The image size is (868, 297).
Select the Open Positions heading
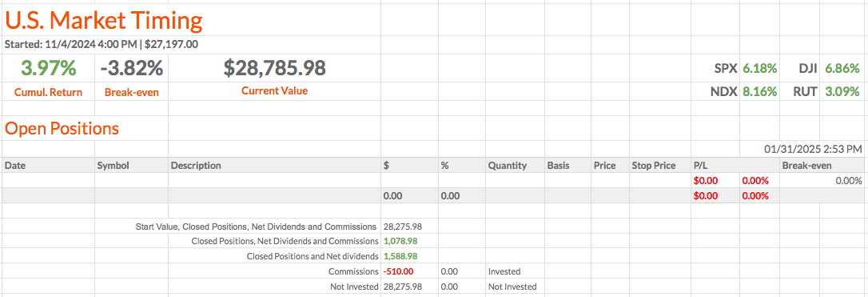[62, 129]
